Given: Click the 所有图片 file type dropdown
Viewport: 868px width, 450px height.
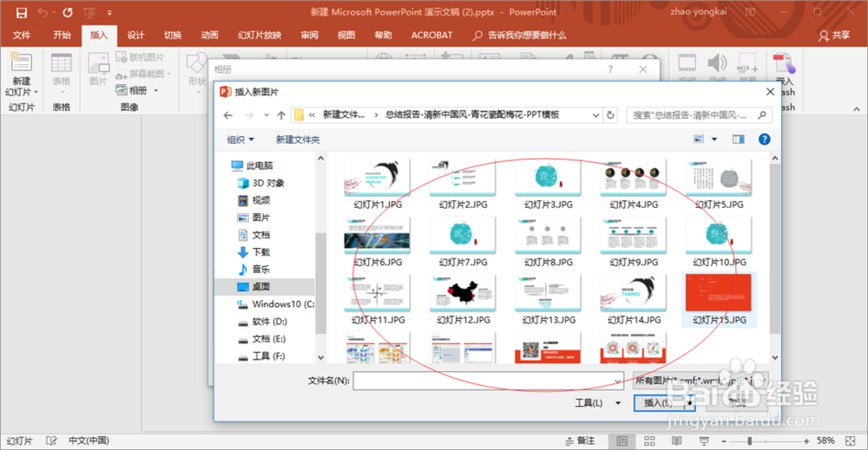Looking at the screenshot, I should (700, 381).
